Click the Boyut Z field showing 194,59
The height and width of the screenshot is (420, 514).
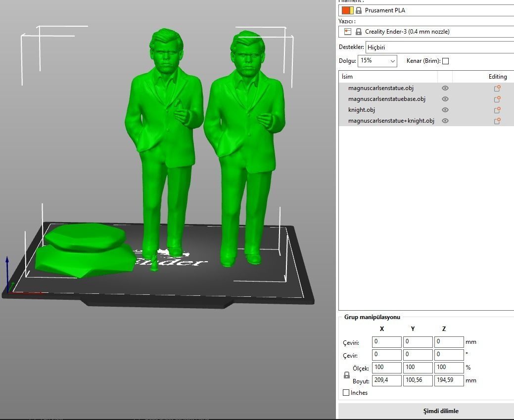click(449, 380)
